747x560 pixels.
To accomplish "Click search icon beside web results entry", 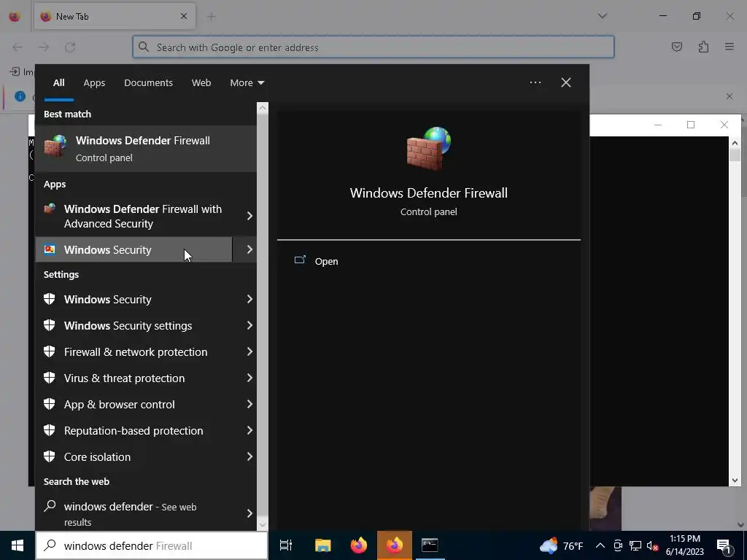I will pyautogui.click(x=50, y=506).
